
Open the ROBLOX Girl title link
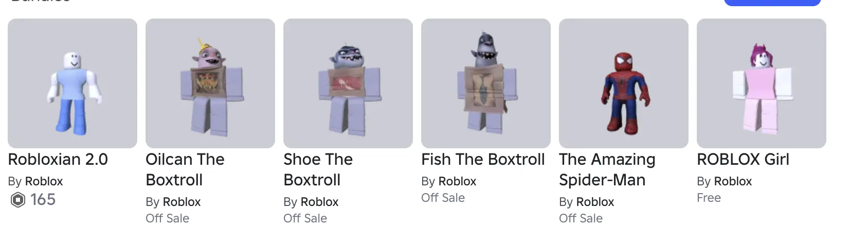(743, 160)
